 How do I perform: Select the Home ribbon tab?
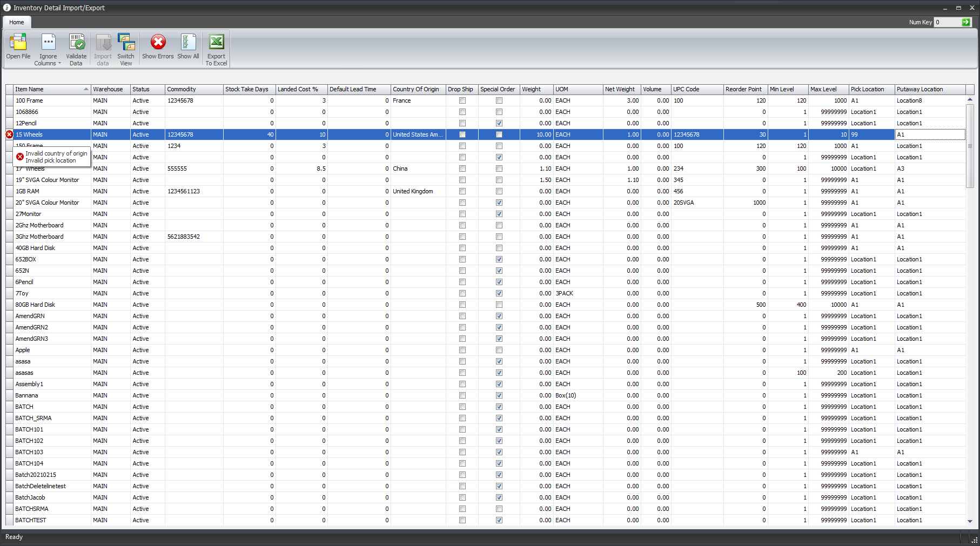[x=17, y=22]
